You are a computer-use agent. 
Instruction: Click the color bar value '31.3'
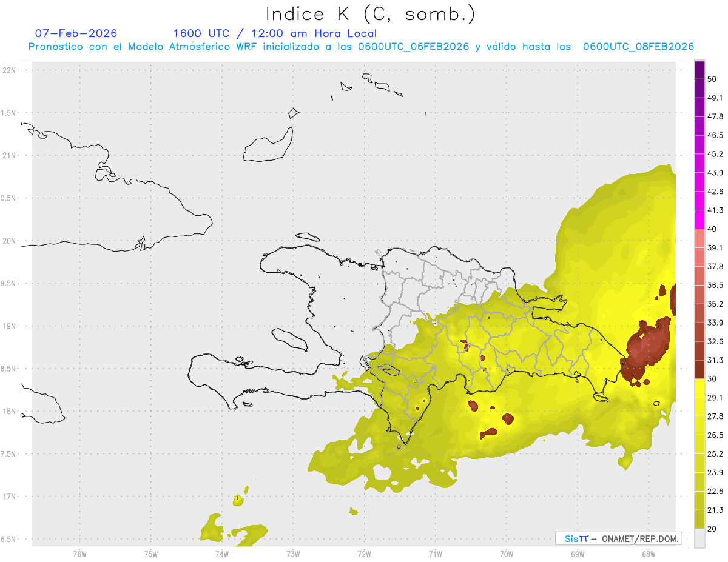tap(715, 360)
